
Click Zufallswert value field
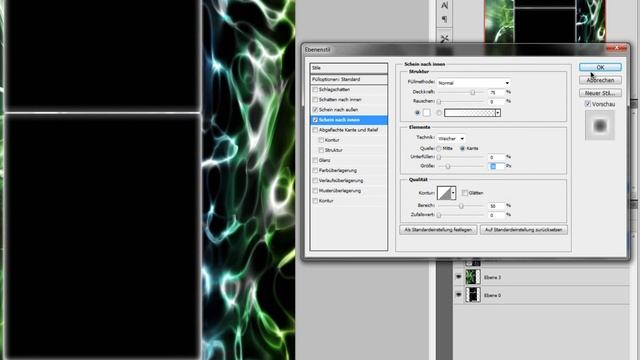coord(496,215)
